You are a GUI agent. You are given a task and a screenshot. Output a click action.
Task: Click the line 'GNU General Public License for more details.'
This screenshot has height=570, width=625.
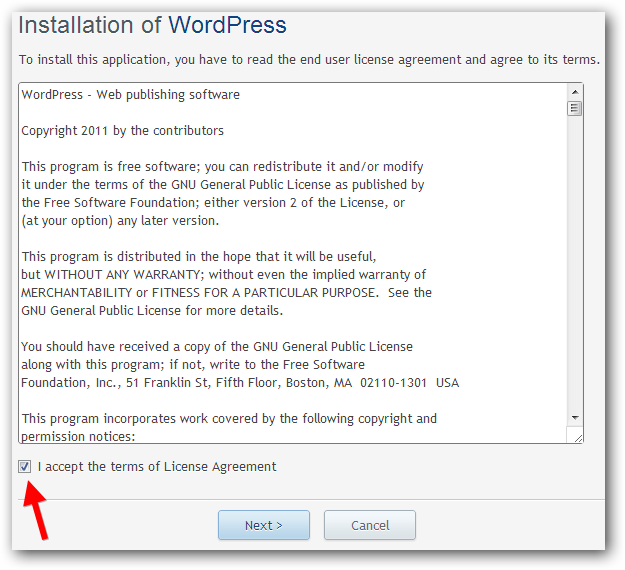point(152,311)
